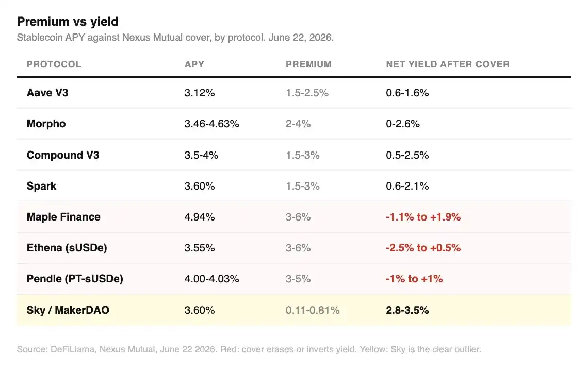Click the red -1.1% to +1.9% net yield
Screen dimensions: 588x372
[423, 217]
